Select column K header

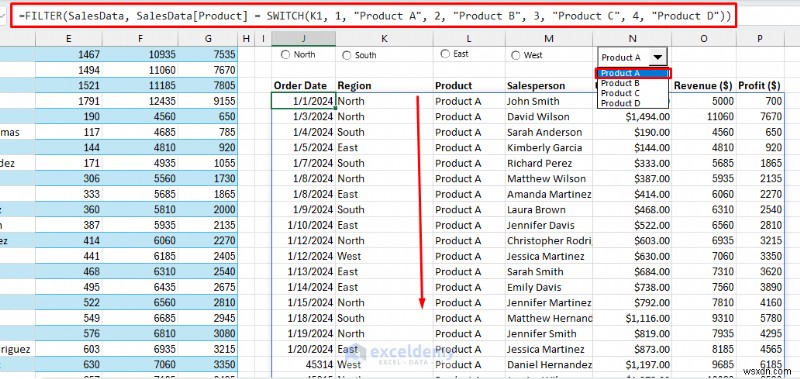click(384, 38)
